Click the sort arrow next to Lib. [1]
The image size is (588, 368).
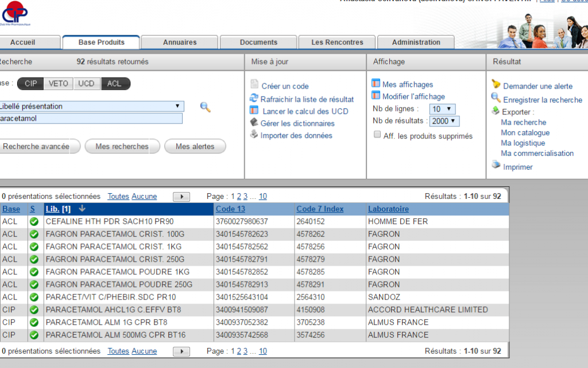click(82, 208)
